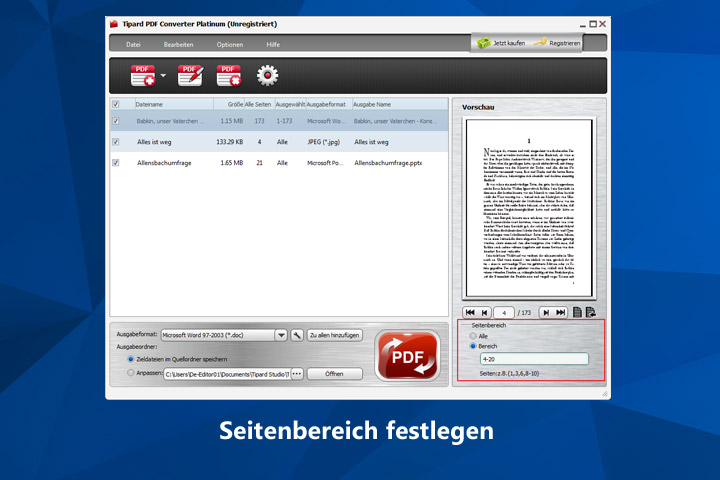The image size is (720, 480).
Task: Click the output folder path field
Action: pos(227,374)
